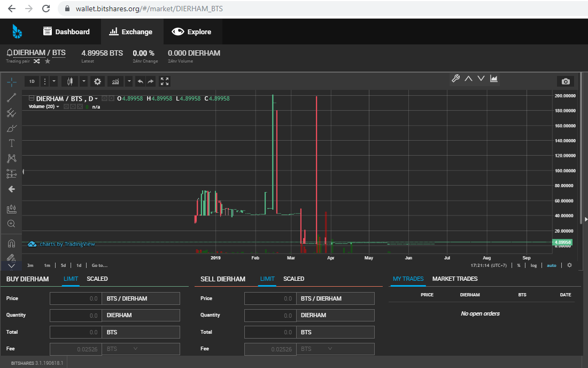Open the candle style dropdown arrow
The height and width of the screenshot is (368, 588).
[84, 81]
